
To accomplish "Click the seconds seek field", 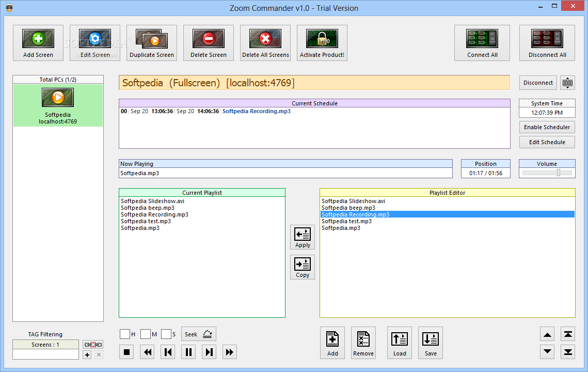I will pyautogui.click(x=166, y=334).
